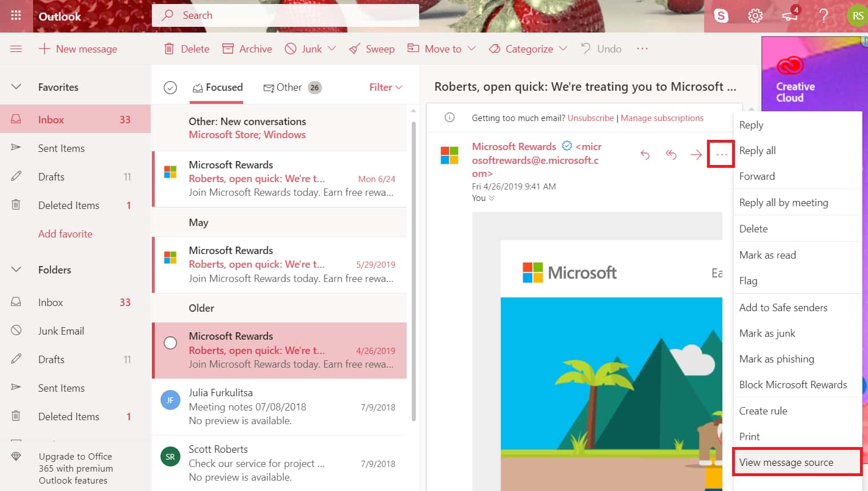The image size is (868, 491).
Task: Select the Sweep tool
Action: tap(371, 49)
